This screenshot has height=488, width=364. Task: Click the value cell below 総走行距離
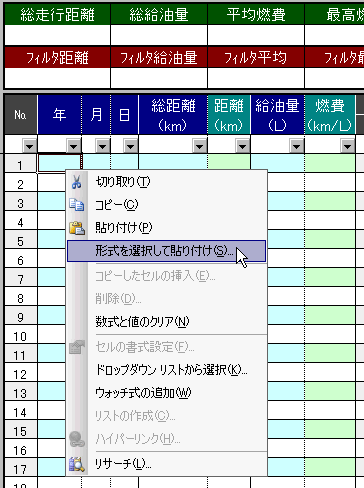click(57, 35)
